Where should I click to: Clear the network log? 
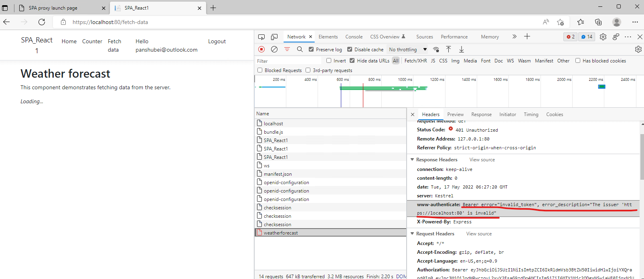pyautogui.click(x=274, y=49)
